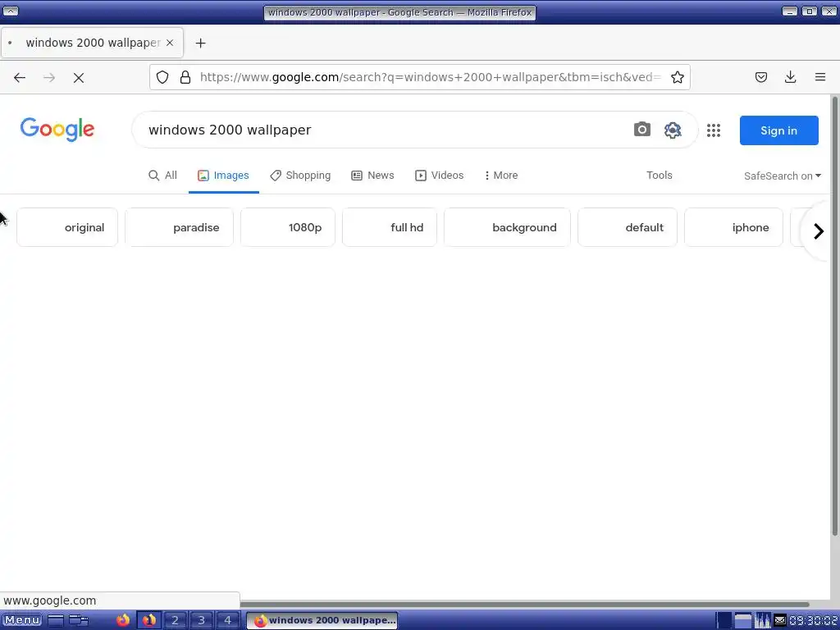This screenshot has height=630, width=840.
Task: Click the Google logo
Action: pyautogui.click(x=57, y=130)
